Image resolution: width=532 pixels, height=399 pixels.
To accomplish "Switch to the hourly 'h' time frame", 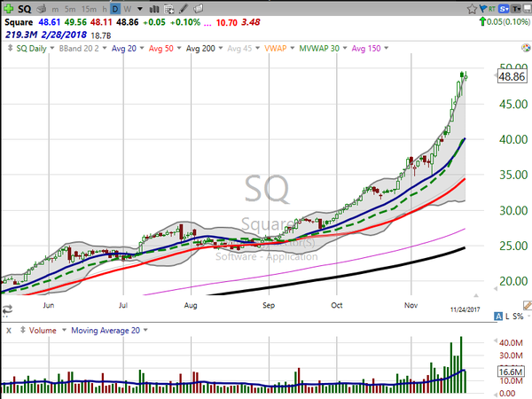I will pos(105,9).
